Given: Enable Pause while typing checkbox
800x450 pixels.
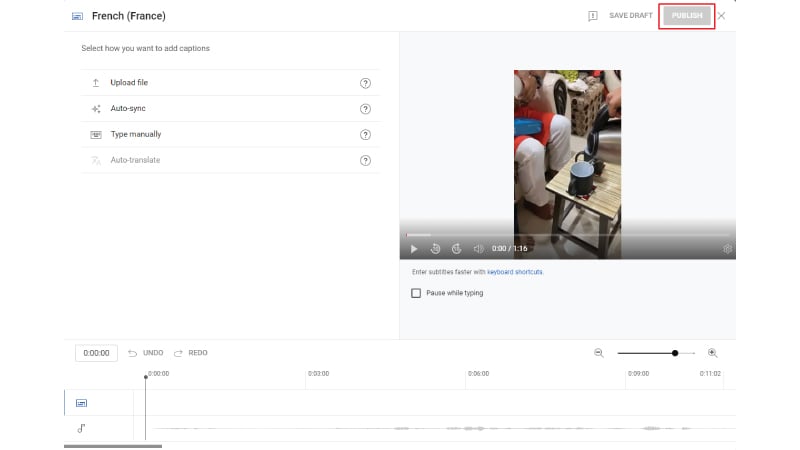Looking at the screenshot, I should pyautogui.click(x=416, y=293).
